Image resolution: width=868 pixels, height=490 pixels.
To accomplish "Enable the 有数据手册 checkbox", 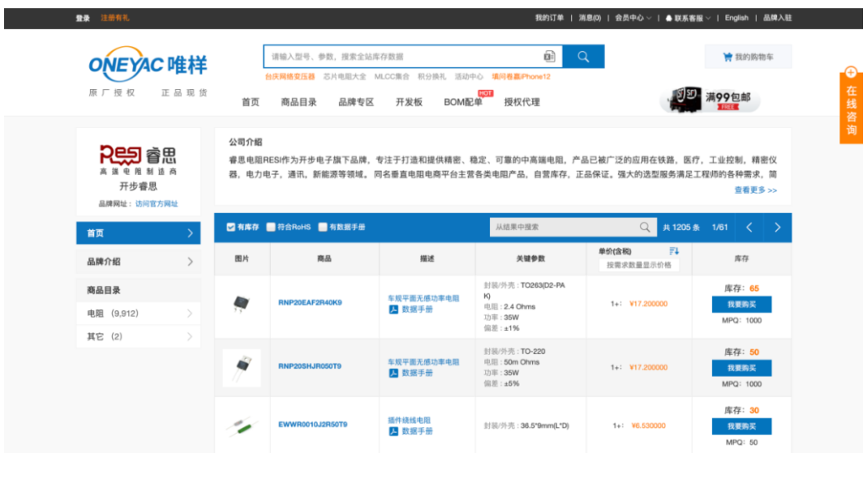I will [323, 227].
